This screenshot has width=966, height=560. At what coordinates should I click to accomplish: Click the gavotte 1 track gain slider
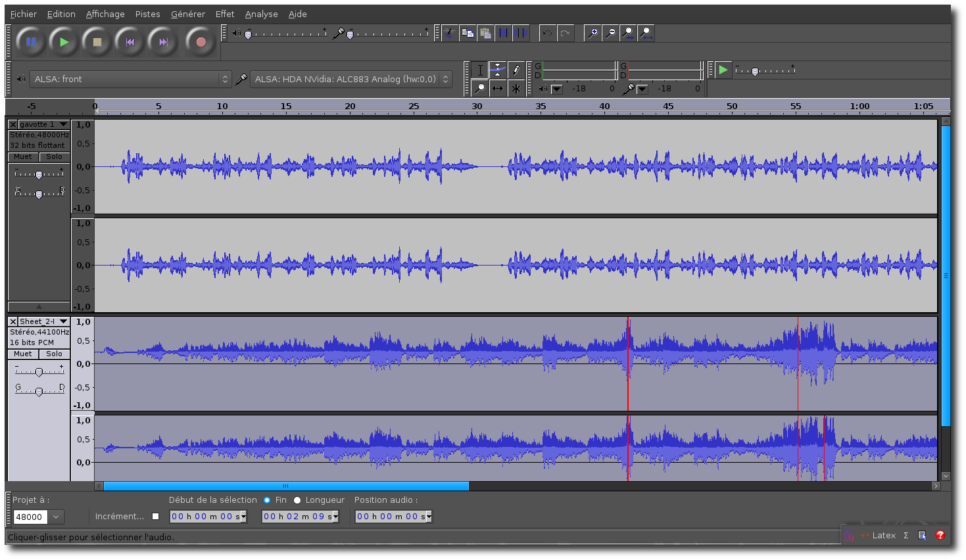[x=39, y=174]
